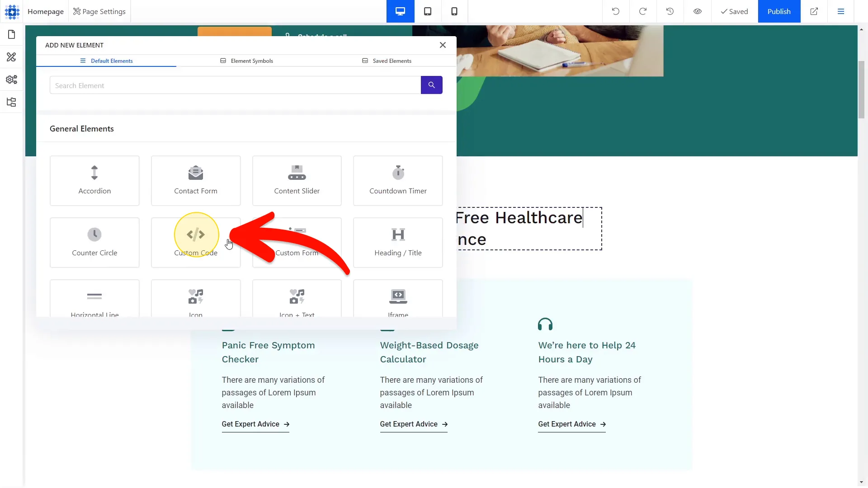Image resolution: width=868 pixels, height=488 pixels.
Task: Switch to the mobile preview icon
Action: pos(454,11)
